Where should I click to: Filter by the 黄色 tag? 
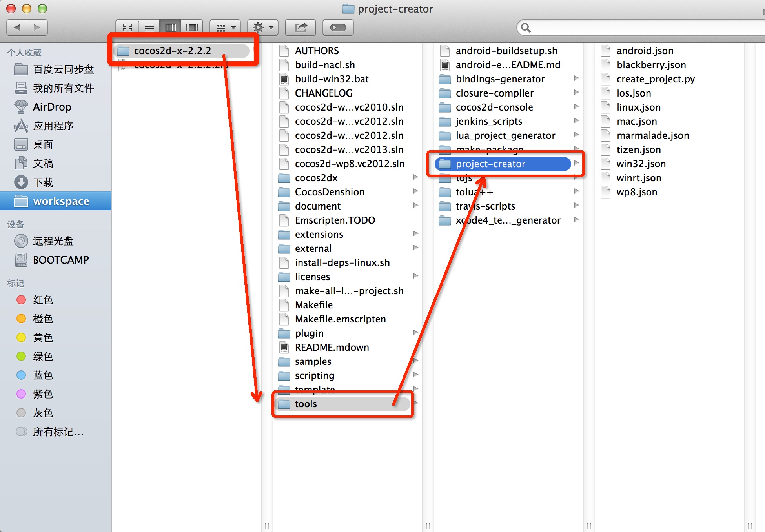tap(56, 338)
